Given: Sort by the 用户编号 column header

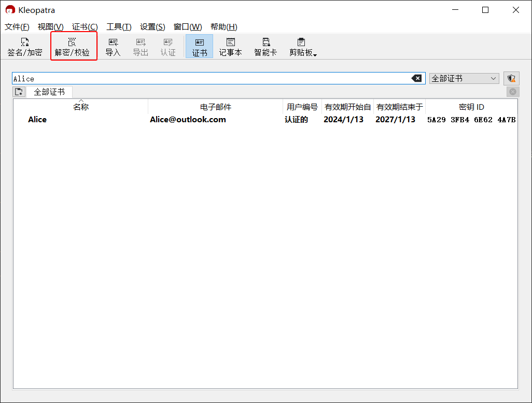Looking at the screenshot, I should click(302, 107).
